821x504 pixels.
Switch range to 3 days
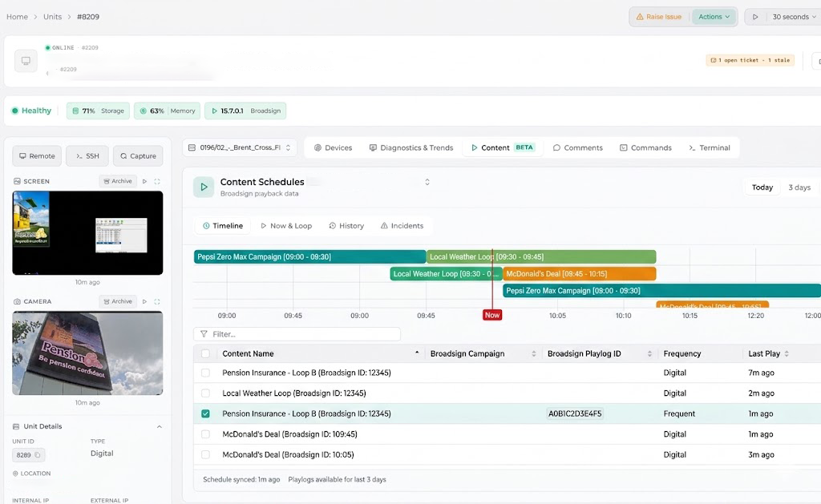point(799,187)
